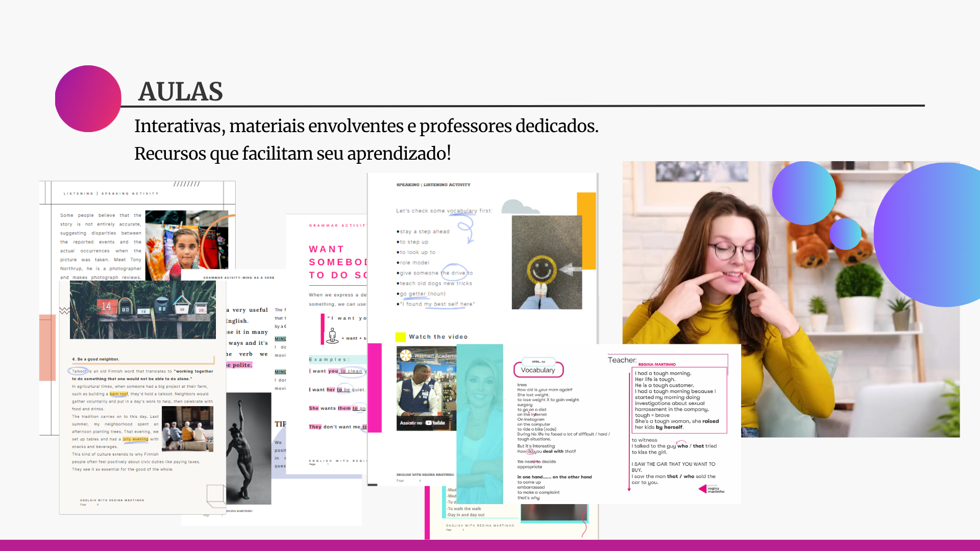Image resolution: width=980 pixels, height=551 pixels.
Task: Click the 'REGINA MARTINHO' teacher name text
Action: point(657,364)
